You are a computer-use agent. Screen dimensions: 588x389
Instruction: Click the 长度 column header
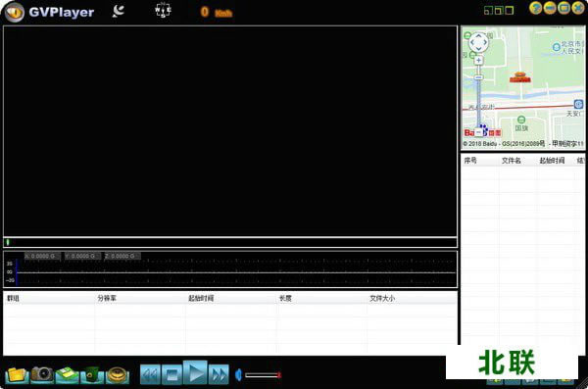285,298
